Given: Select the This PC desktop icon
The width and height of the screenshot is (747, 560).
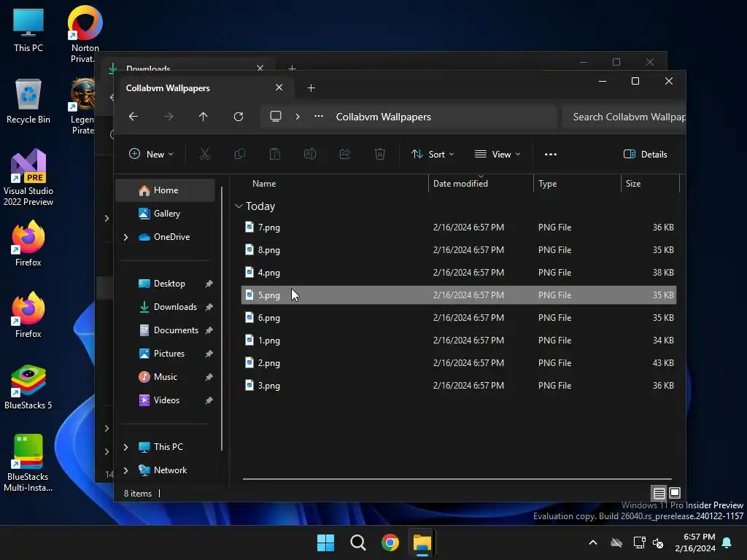Looking at the screenshot, I should pyautogui.click(x=28, y=30).
